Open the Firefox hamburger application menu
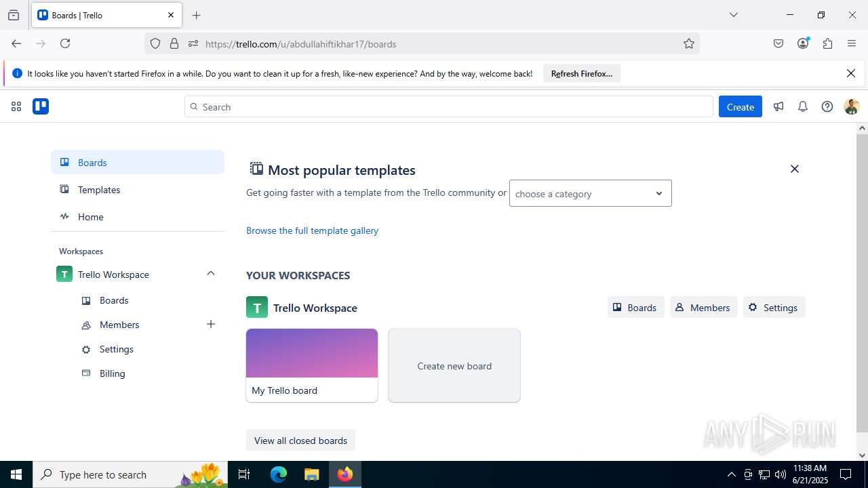This screenshot has width=868, height=488. pyautogui.click(x=852, y=43)
